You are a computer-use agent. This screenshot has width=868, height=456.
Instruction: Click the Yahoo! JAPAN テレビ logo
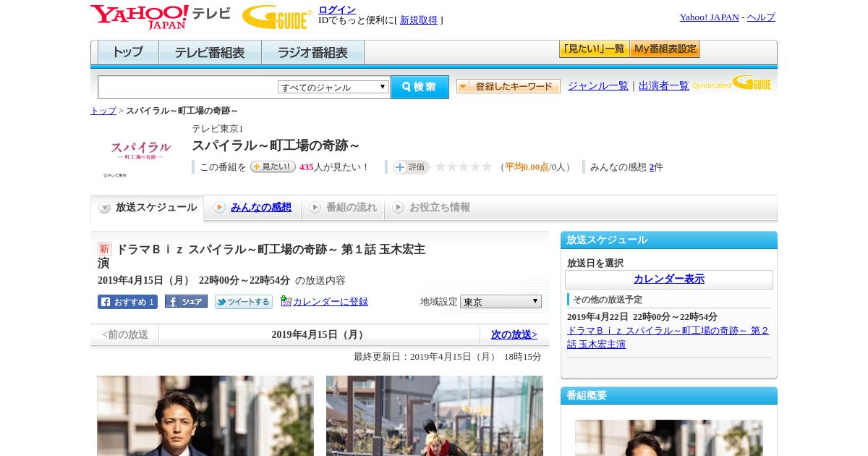[161, 17]
